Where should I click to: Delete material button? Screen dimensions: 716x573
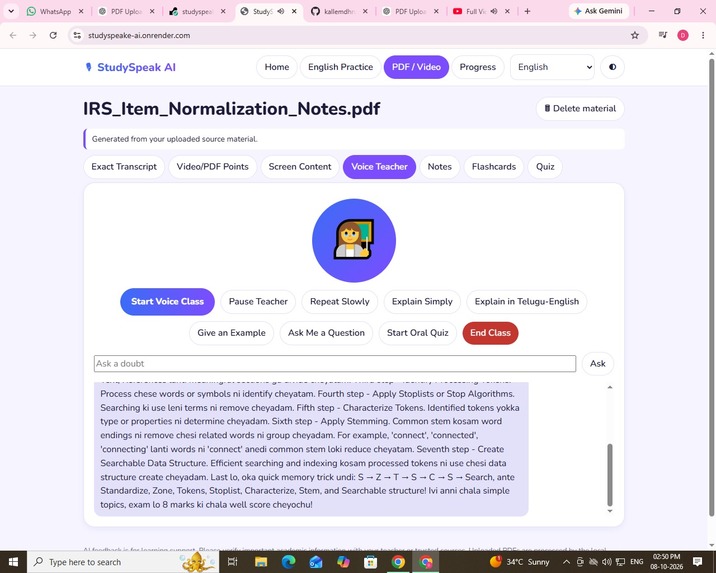click(x=580, y=109)
